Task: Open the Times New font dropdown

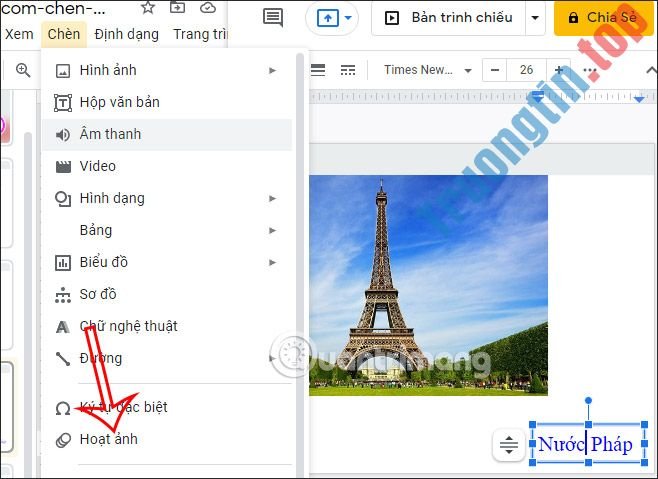Action: 428,70
